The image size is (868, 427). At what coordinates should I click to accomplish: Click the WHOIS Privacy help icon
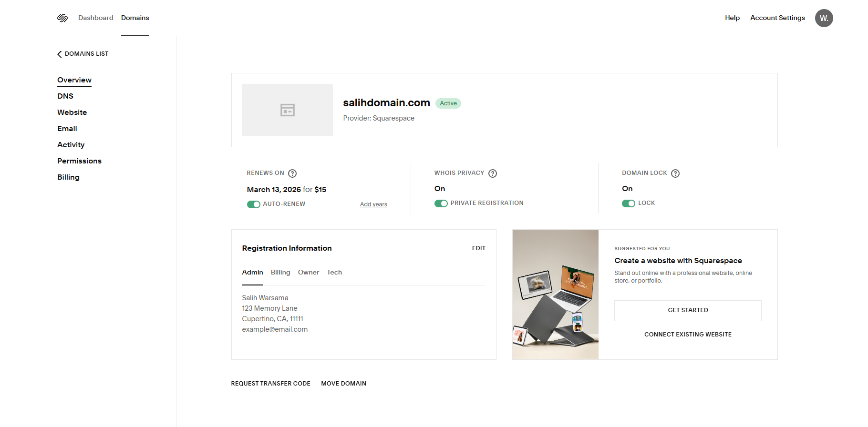pyautogui.click(x=493, y=173)
